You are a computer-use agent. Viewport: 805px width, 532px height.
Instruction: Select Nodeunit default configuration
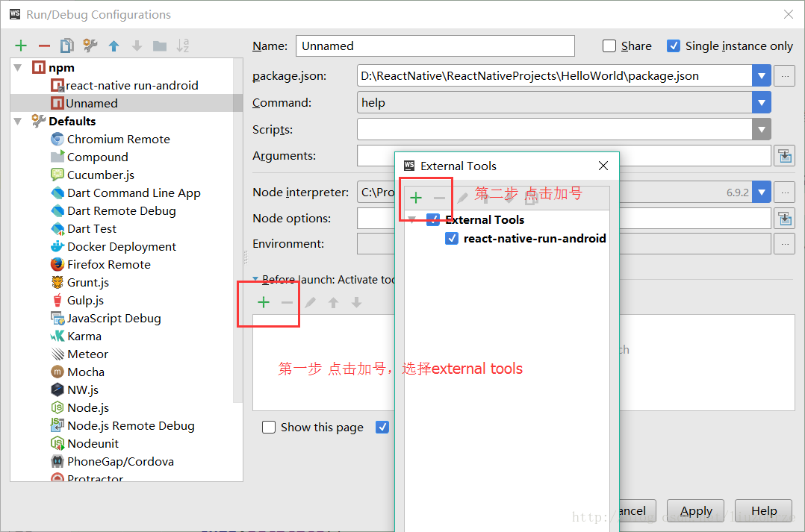(x=84, y=444)
